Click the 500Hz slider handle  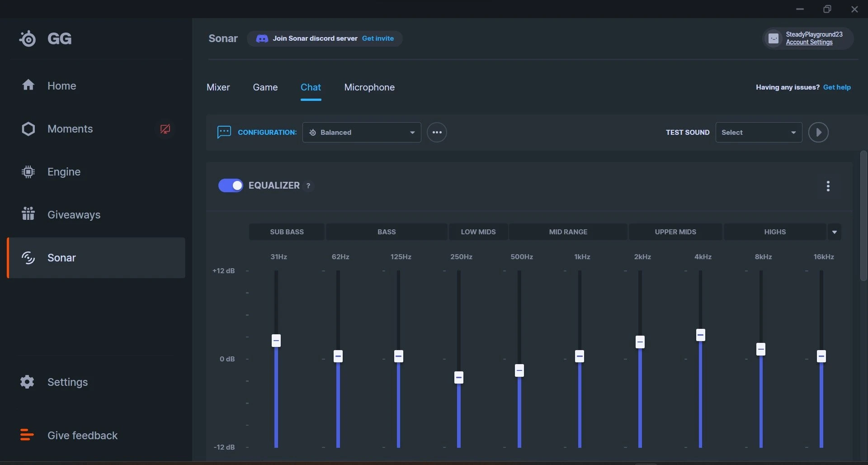[519, 370]
